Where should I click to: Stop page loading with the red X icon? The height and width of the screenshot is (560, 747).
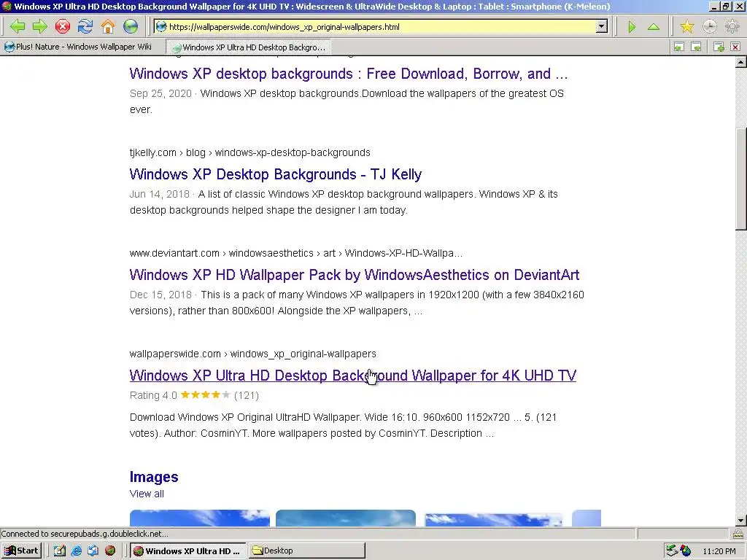[63, 27]
